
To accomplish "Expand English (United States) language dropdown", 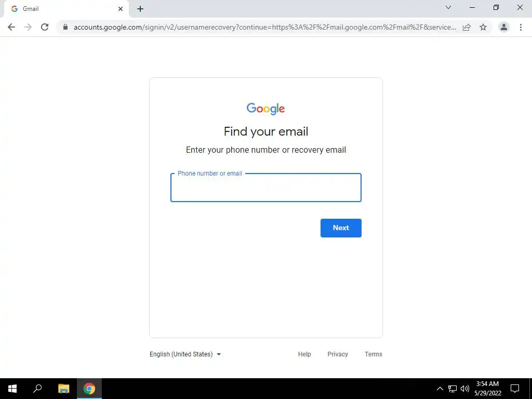I will (x=185, y=354).
